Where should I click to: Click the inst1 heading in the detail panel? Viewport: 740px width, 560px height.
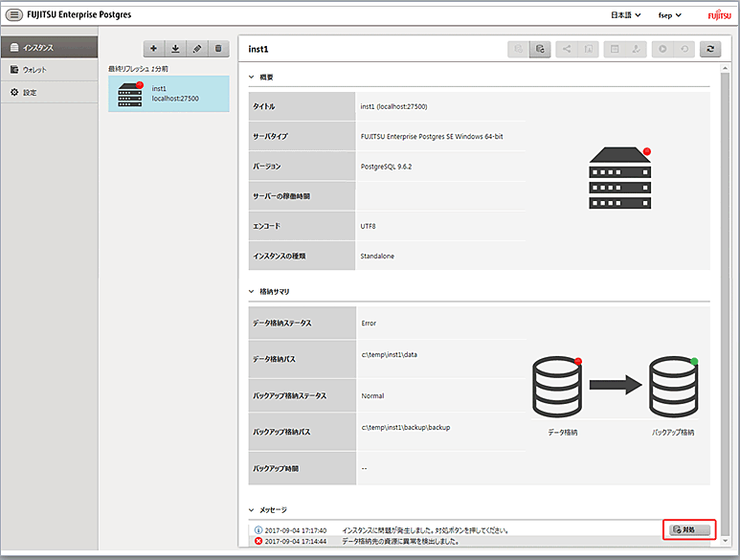click(x=258, y=49)
